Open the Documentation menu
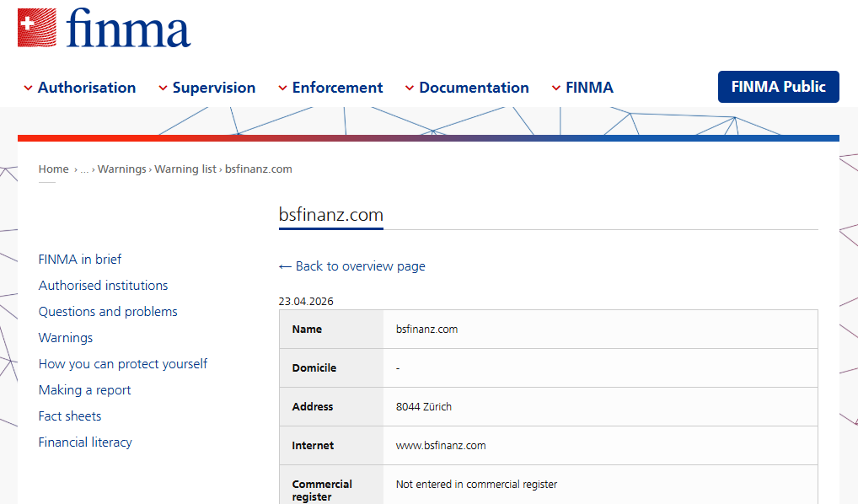The image size is (858, 504). point(474,88)
